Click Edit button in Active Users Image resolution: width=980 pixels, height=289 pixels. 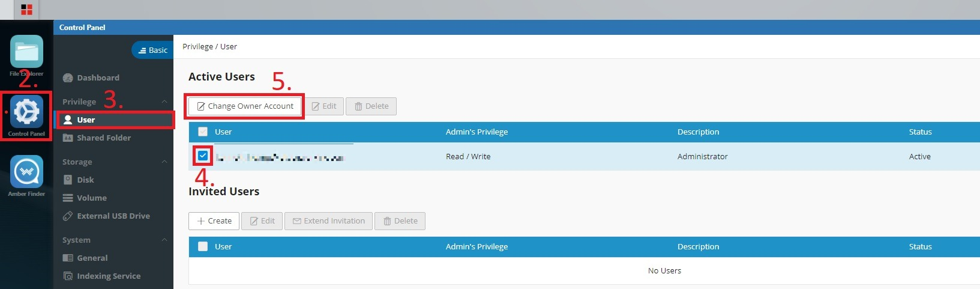coord(323,106)
